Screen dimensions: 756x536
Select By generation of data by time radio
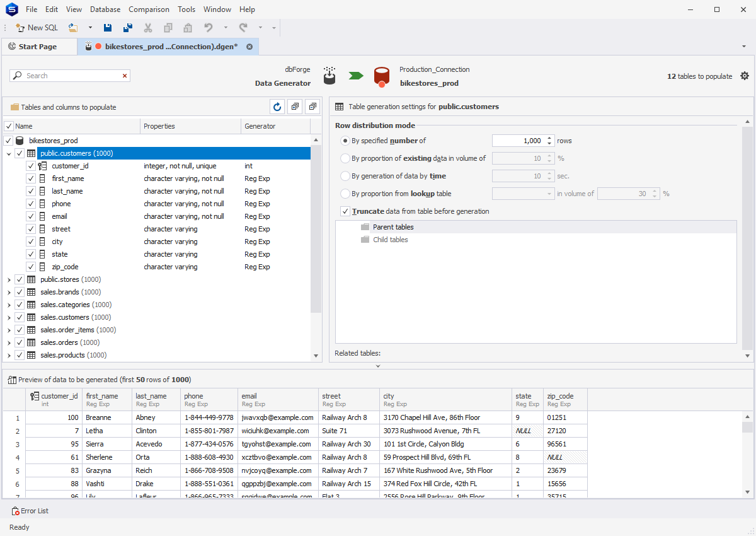click(345, 176)
